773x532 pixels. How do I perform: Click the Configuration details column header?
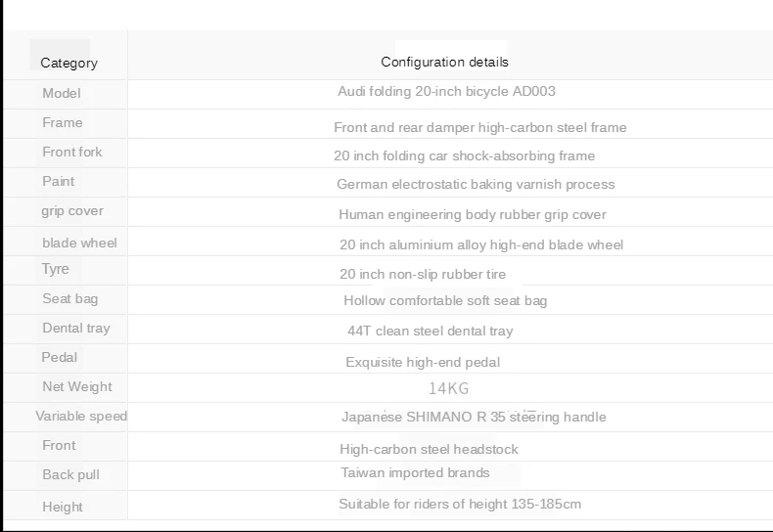[x=444, y=62]
